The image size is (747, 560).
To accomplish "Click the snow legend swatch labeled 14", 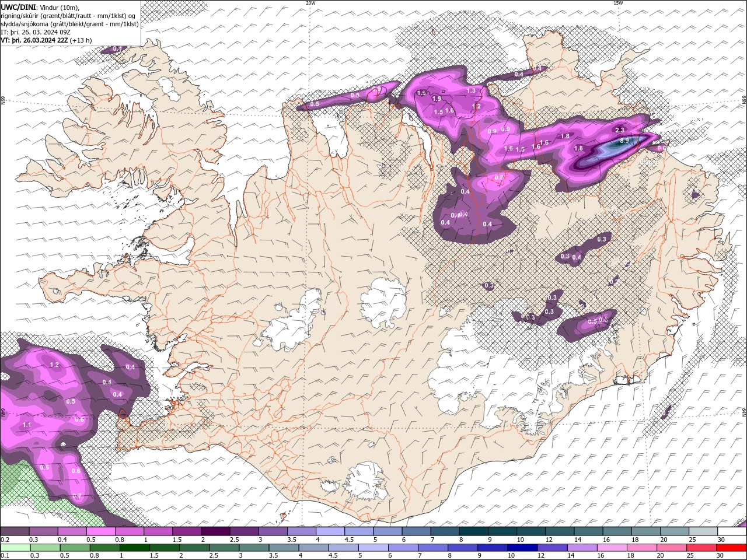I will [588, 531].
